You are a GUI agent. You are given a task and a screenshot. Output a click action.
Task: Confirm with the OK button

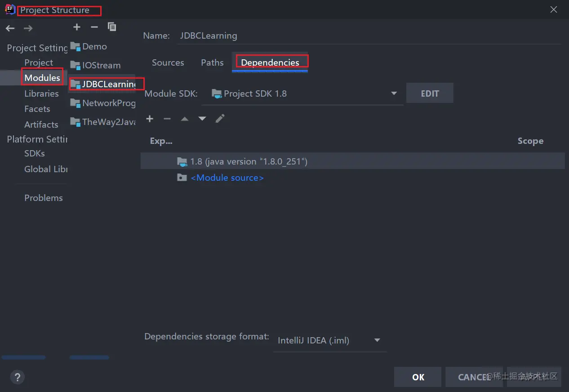(x=418, y=377)
